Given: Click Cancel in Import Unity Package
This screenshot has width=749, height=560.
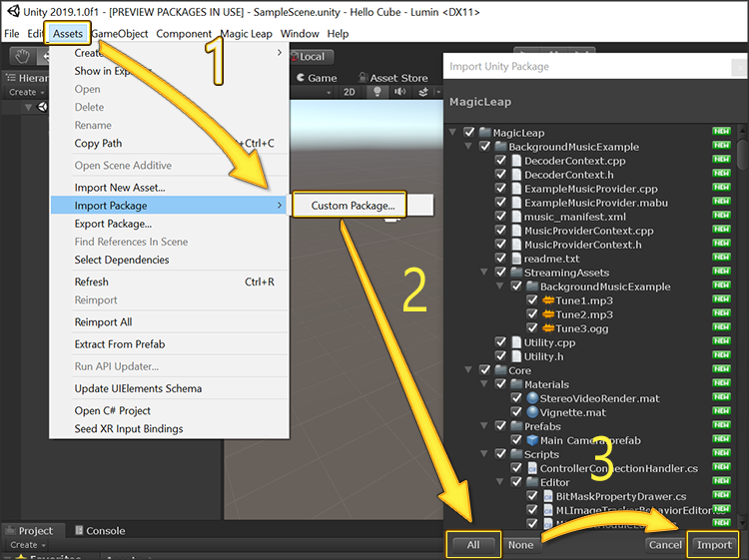Looking at the screenshot, I should pyautogui.click(x=665, y=545).
